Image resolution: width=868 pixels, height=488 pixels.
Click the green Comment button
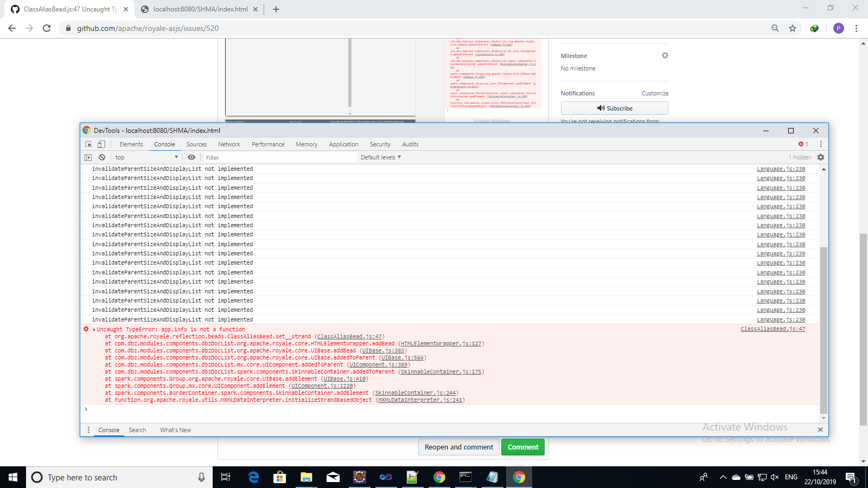[522, 447]
